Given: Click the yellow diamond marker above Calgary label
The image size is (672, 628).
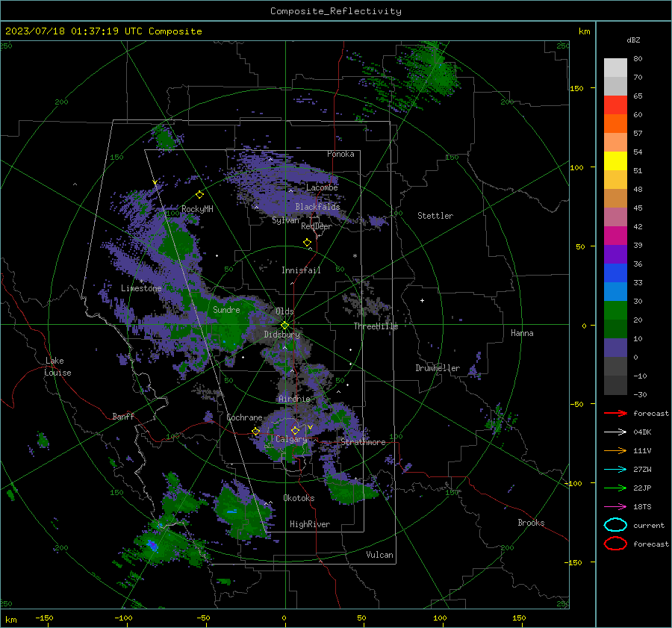Looking at the screenshot, I should 295,430.
